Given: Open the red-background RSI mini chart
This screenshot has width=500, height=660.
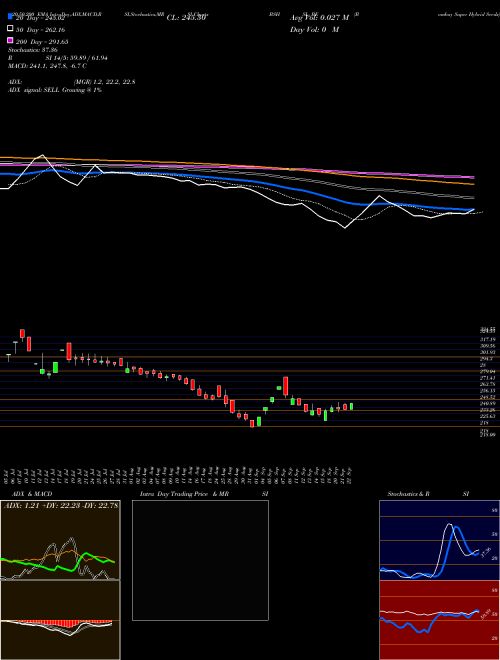Looking at the screenshot, I should coord(439,620).
